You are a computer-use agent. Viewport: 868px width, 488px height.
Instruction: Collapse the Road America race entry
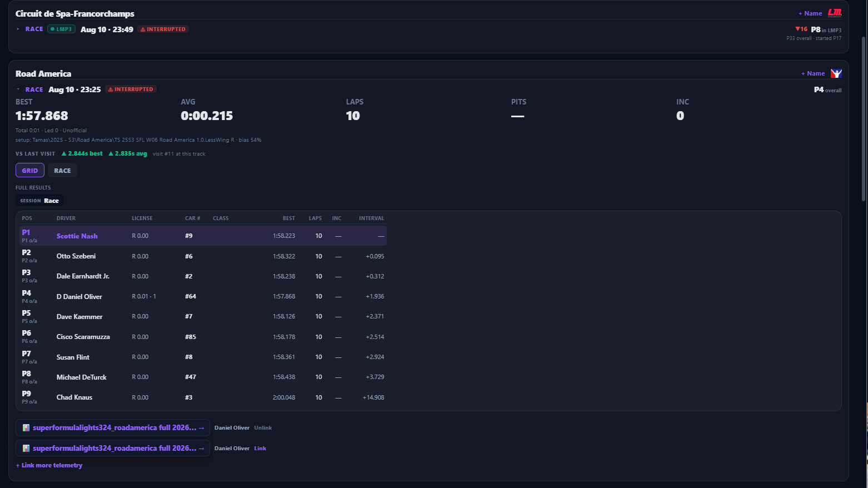click(x=18, y=89)
